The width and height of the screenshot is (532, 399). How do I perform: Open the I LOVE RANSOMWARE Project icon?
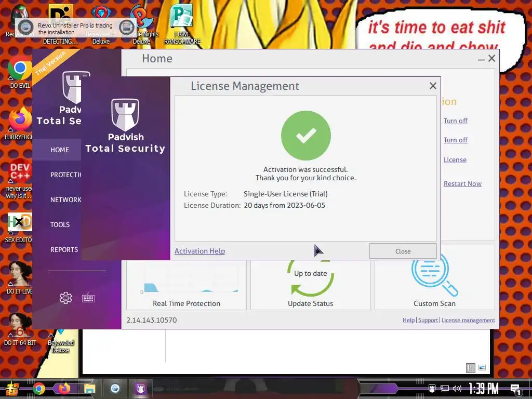point(182,24)
